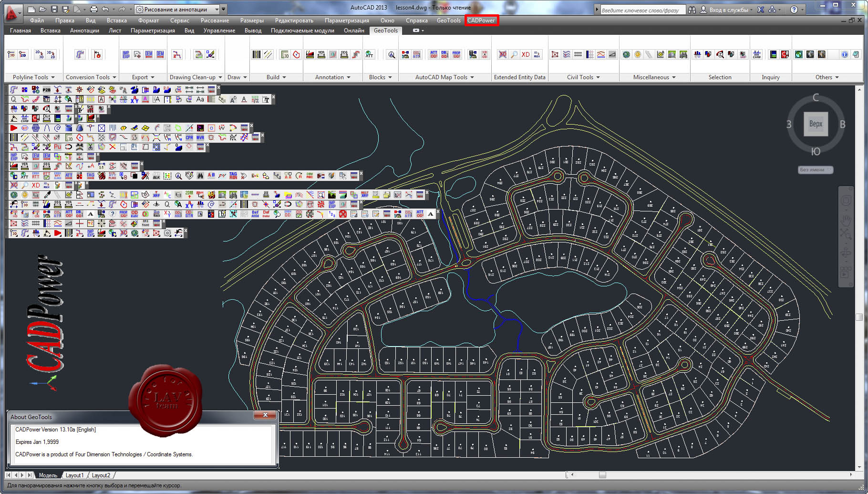Click the Plot printer icon in quick access toolbar
The width and height of the screenshot is (868, 494).
point(93,9)
